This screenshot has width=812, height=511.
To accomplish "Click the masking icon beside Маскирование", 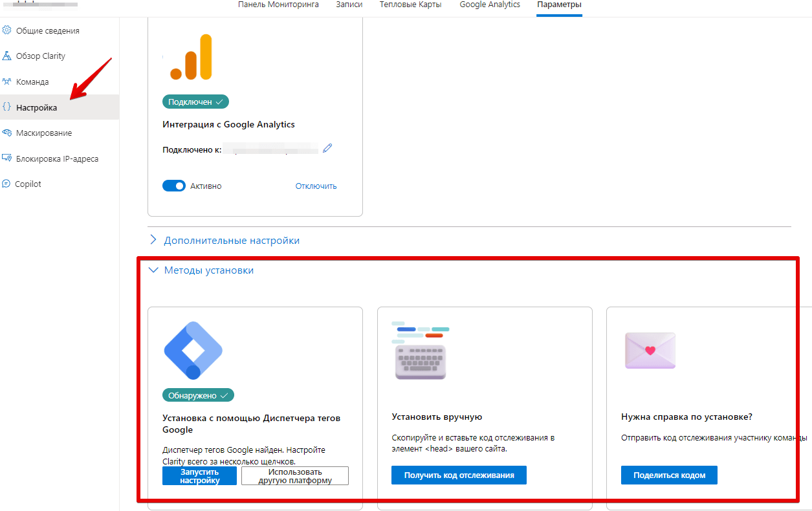I will pos(6,133).
